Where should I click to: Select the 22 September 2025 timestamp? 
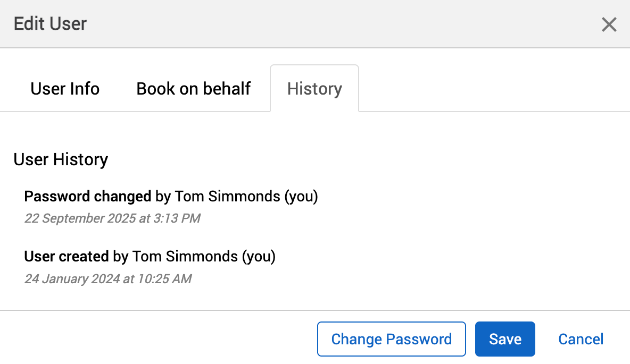click(112, 218)
